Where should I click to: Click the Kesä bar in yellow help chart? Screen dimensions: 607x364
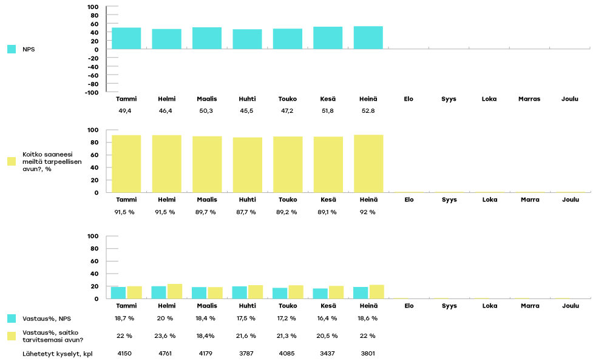[328, 164]
